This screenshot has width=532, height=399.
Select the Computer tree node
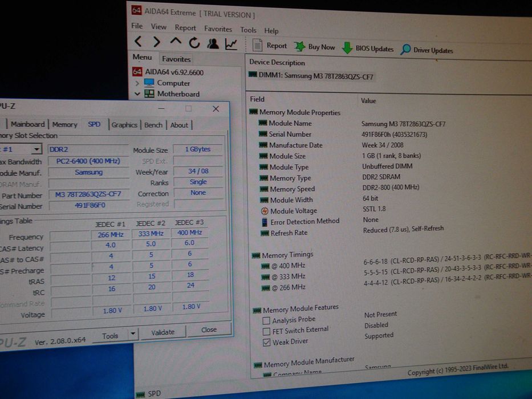(173, 83)
